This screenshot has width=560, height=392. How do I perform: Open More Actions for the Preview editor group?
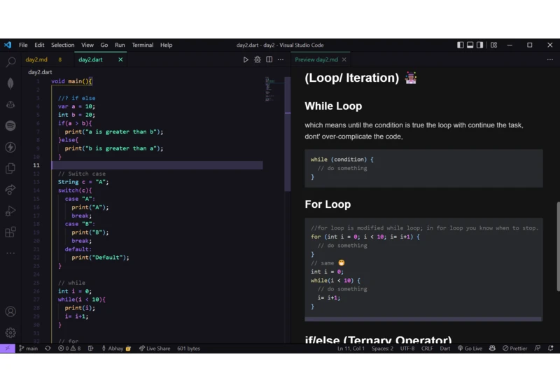[x=550, y=59]
